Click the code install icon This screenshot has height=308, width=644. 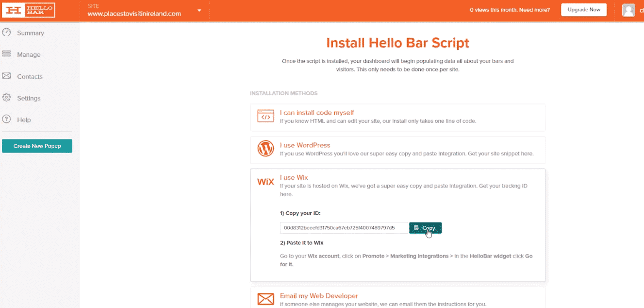(265, 116)
